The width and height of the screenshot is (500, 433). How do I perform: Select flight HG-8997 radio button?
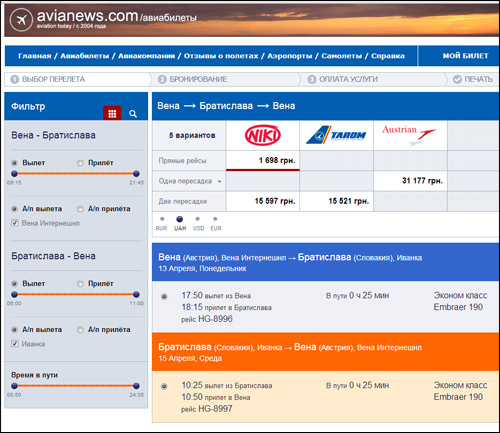point(164,386)
